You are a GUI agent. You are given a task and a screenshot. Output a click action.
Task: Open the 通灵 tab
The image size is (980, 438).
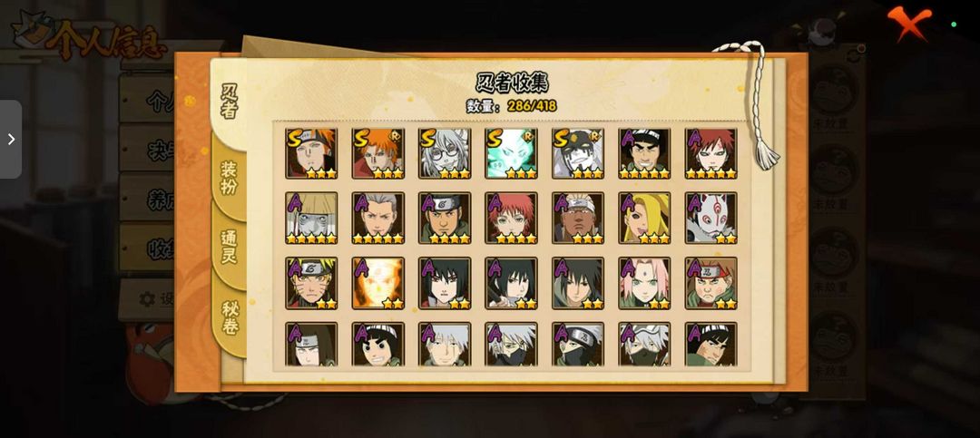(230, 247)
